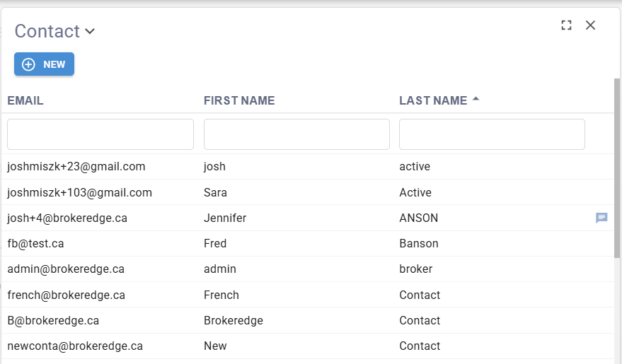Select the fb@test.ca contact
The image size is (622, 364).
[308, 244]
